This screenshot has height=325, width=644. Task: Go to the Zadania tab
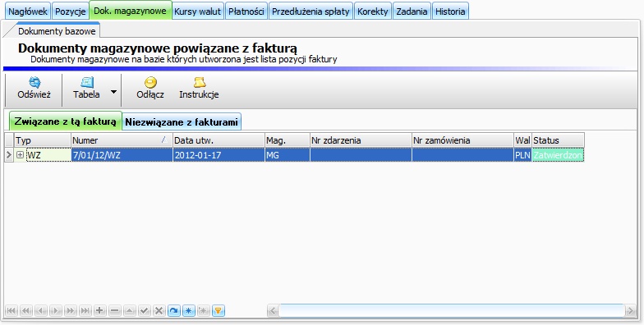coord(412,11)
